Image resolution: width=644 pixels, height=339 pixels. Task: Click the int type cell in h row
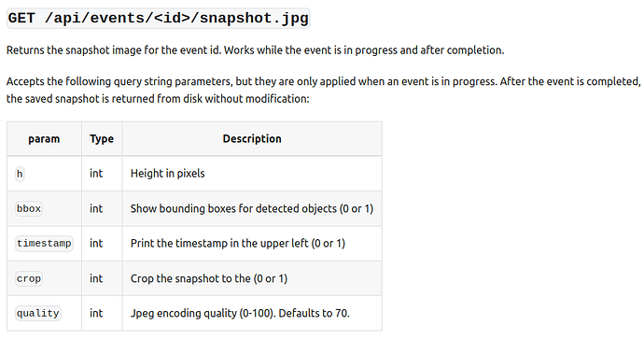click(x=96, y=174)
